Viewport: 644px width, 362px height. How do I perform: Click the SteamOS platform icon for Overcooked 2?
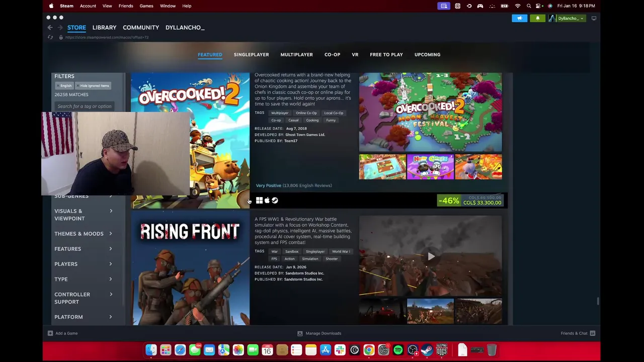[x=275, y=201]
